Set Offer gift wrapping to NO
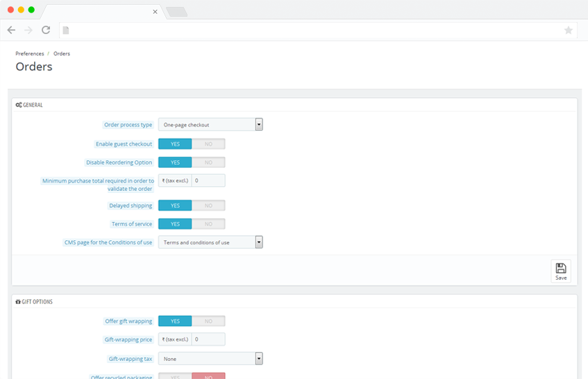 pos(208,321)
